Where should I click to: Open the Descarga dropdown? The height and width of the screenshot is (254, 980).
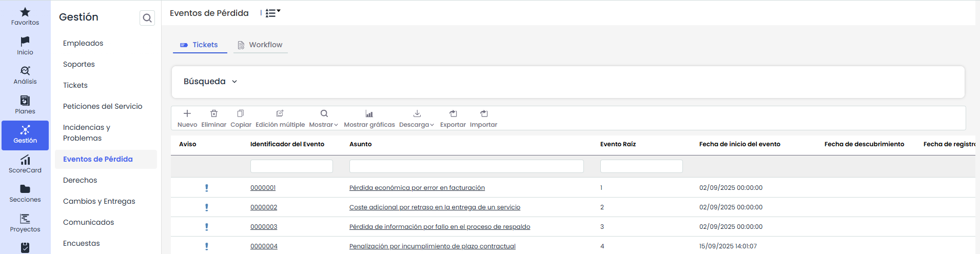pyautogui.click(x=417, y=118)
